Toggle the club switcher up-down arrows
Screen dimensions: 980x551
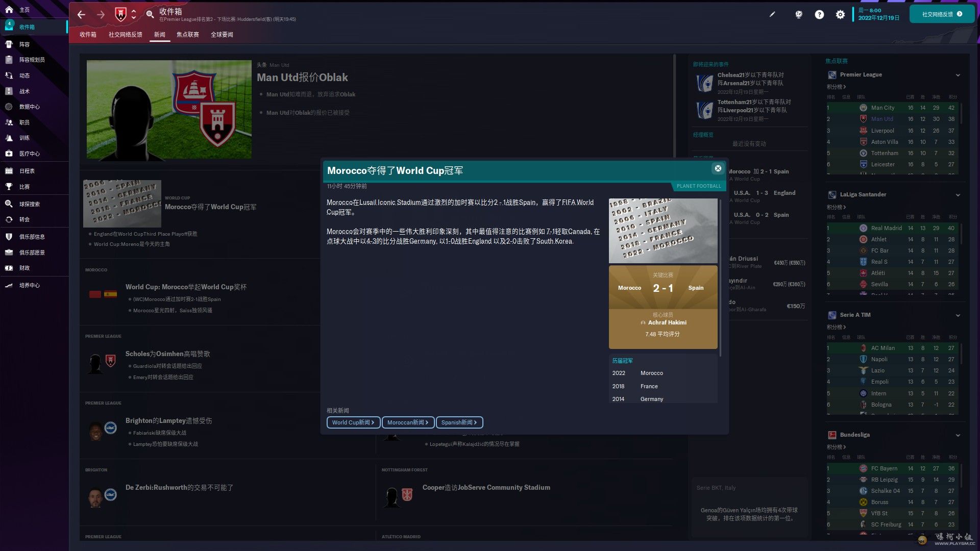coord(134,14)
